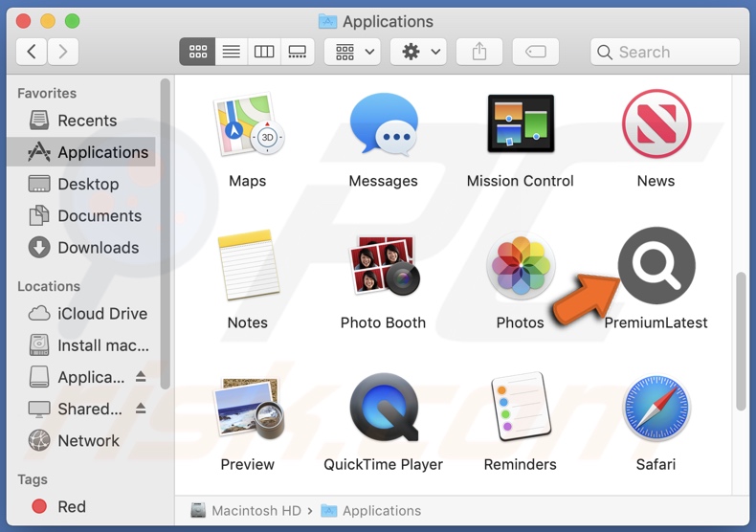Go forward with the right chevron button
This screenshot has width=756, height=532.
62,51
